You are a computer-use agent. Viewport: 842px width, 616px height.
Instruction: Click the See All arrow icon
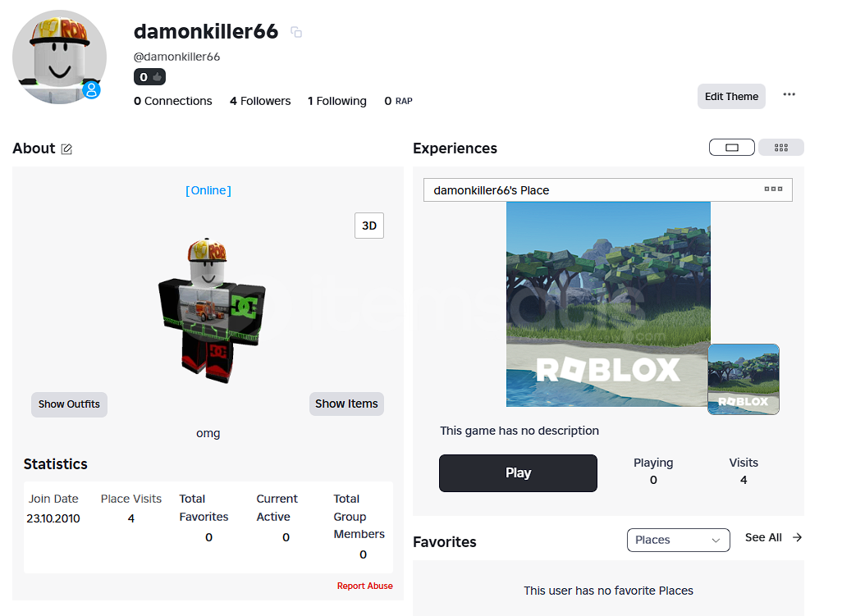click(798, 537)
